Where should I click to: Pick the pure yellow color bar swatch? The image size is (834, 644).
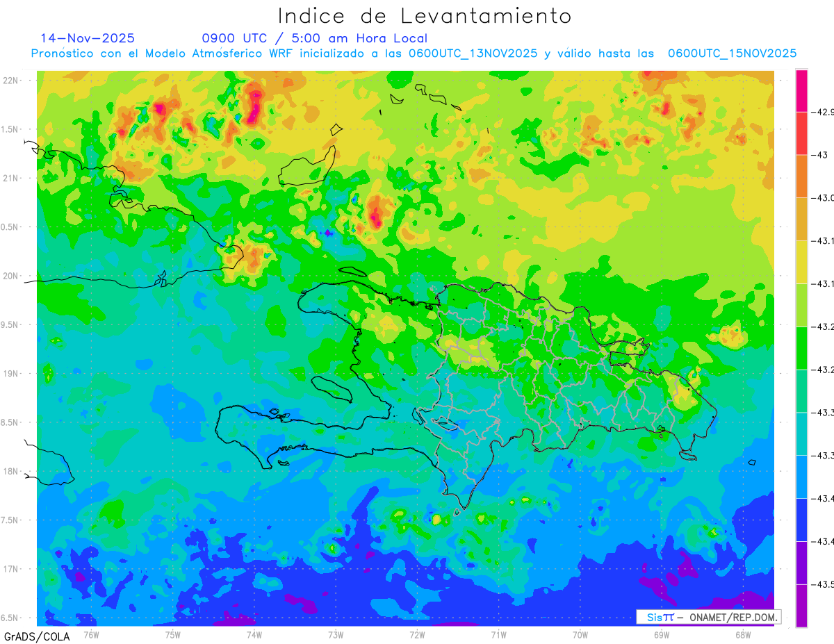[x=801, y=262]
